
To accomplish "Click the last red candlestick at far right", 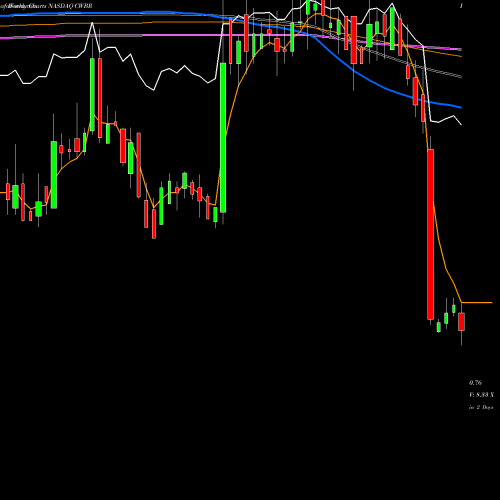I will tap(461, 322).
